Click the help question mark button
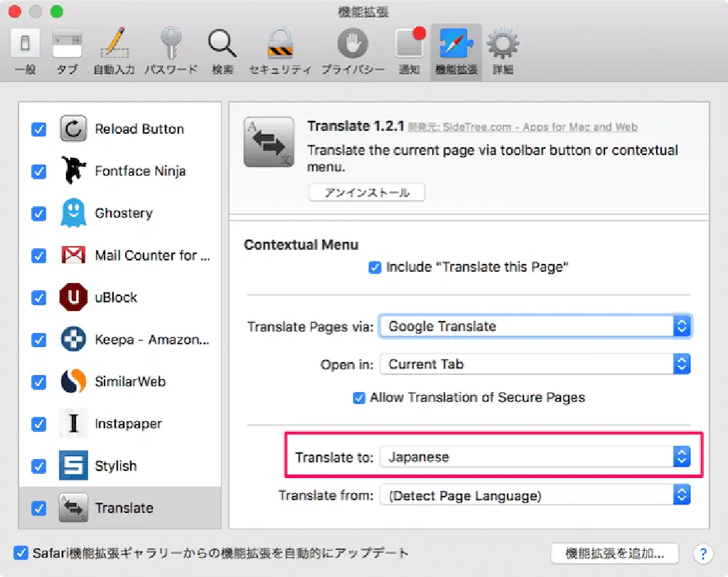The height and width of the screenshot is (577, 728). point(702,553)
